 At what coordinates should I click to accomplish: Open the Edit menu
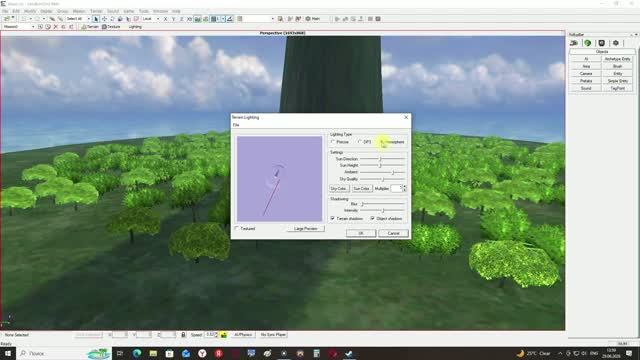[x=16, y=11]
